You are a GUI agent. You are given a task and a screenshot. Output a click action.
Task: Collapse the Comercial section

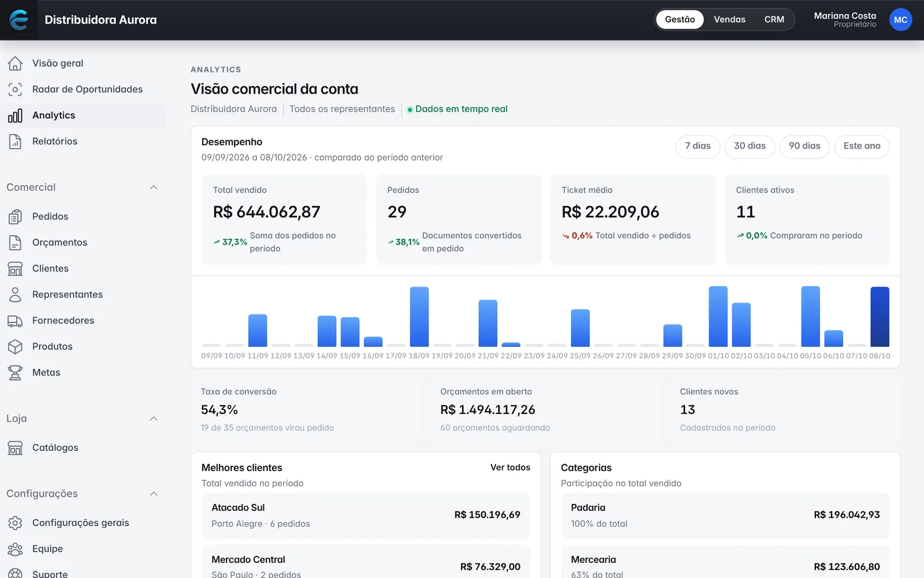pyautogui.click(x=154, y=187)
